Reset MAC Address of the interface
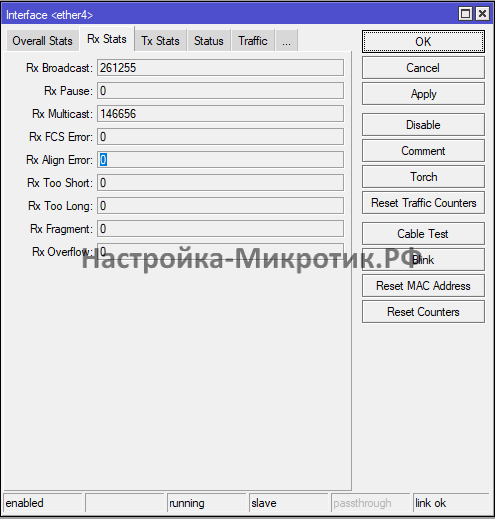Viewport: 495px width, 519px height. [423, 286]
